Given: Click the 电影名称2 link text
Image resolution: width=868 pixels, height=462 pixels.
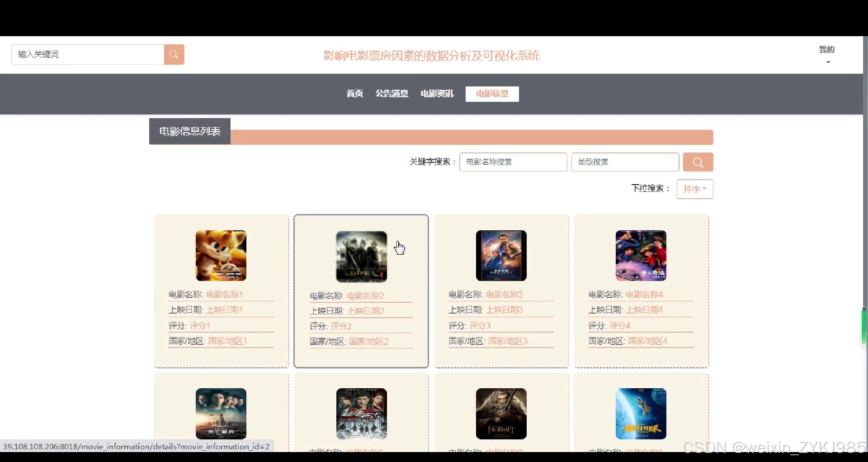Looking at the screenshot, I should pyautogui.click(x=365, y=296).
